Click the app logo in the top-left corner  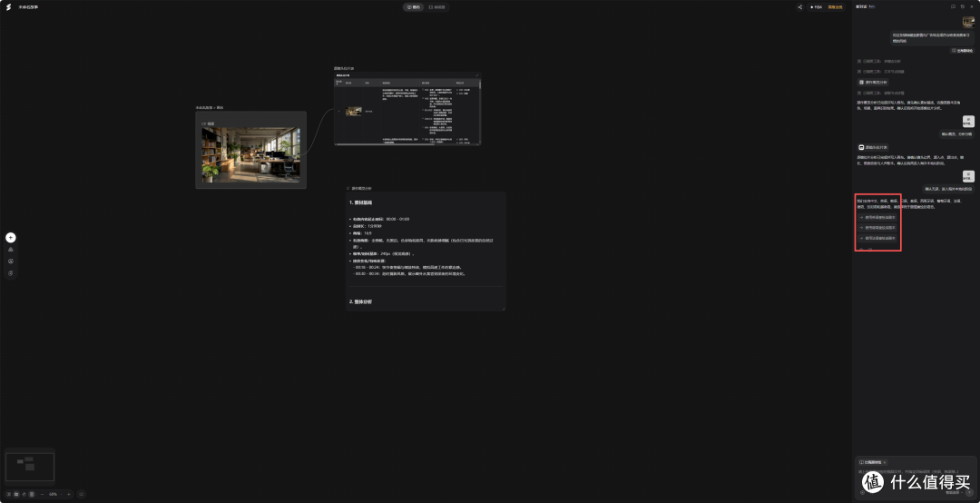8,7
